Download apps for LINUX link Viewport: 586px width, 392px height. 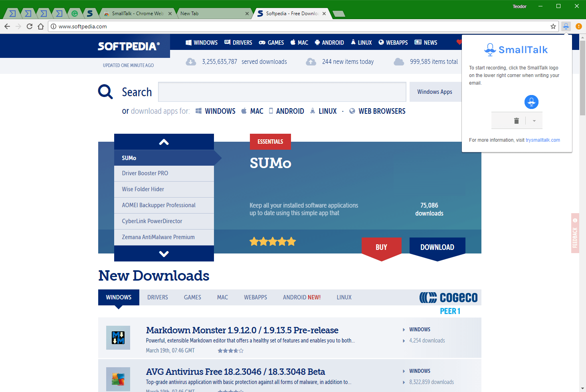[323, 111]
